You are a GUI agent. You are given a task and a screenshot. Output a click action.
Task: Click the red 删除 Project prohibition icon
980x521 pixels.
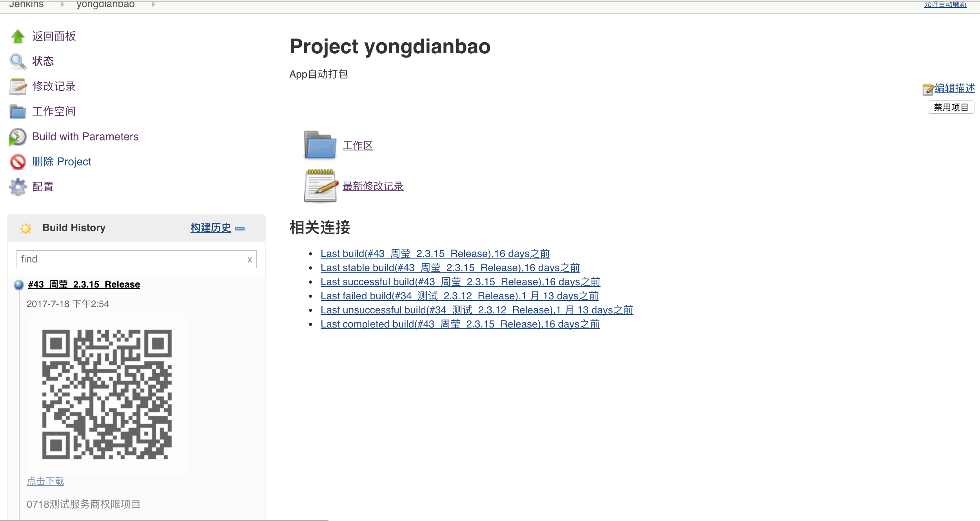18,162
